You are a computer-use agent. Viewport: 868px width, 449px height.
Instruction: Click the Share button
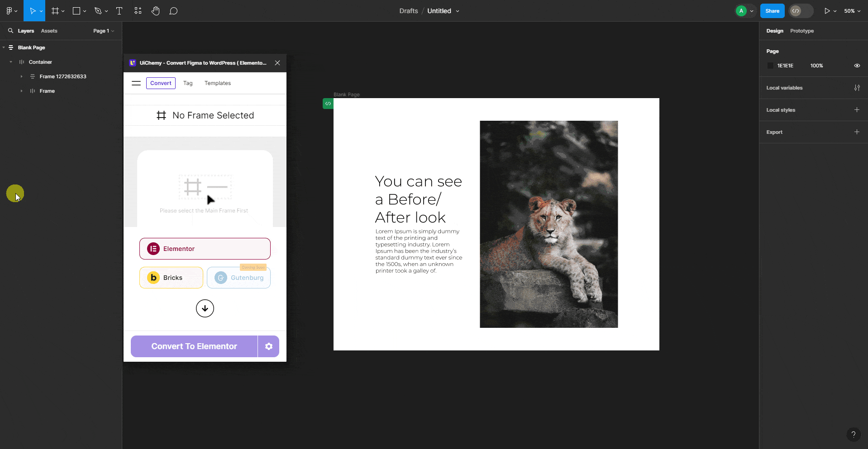point(772,11)
